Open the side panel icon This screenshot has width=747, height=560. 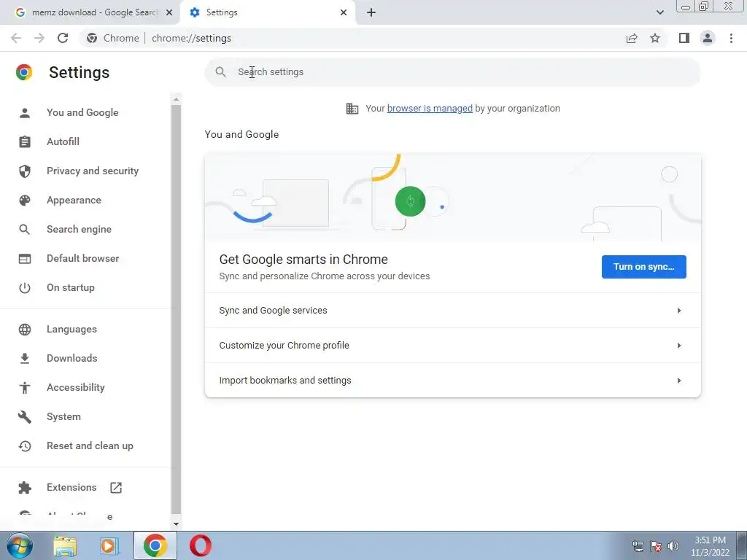684,38
